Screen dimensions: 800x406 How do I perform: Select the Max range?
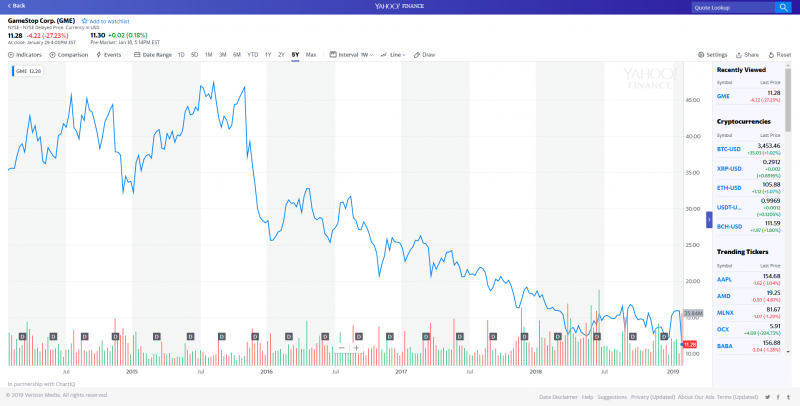point(311,55)
